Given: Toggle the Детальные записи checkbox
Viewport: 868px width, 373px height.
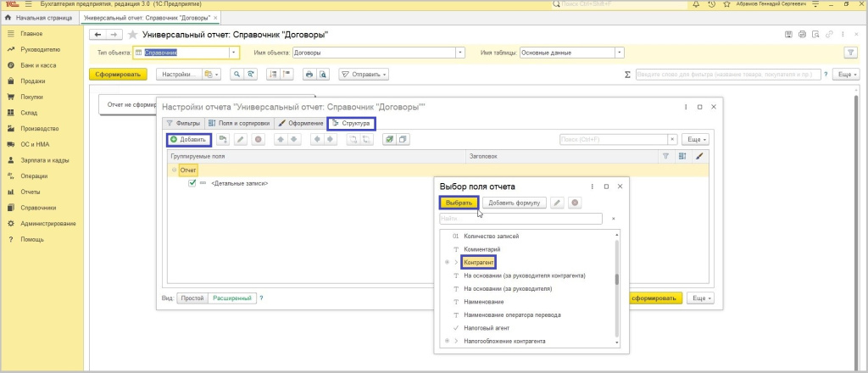Looking at the screenshot, I should point(192,183).
